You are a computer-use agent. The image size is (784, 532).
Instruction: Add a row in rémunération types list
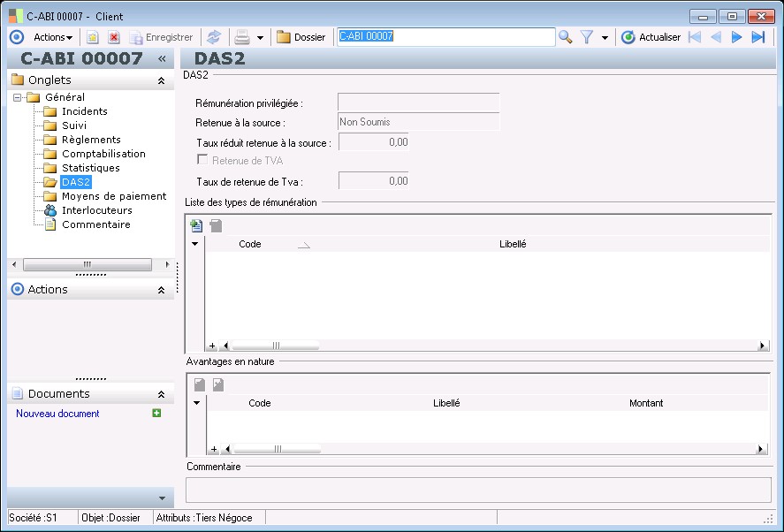(x=196, y=226)
